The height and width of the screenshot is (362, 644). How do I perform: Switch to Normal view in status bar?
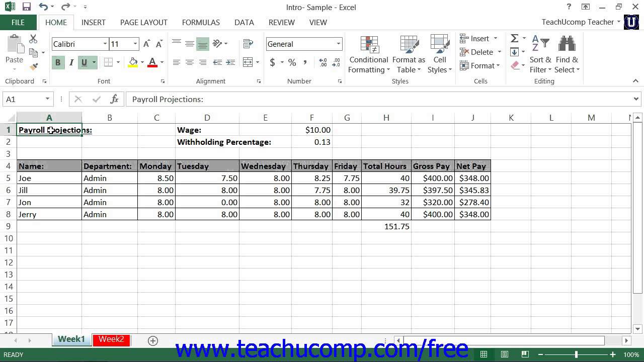(x=484, y=354)
